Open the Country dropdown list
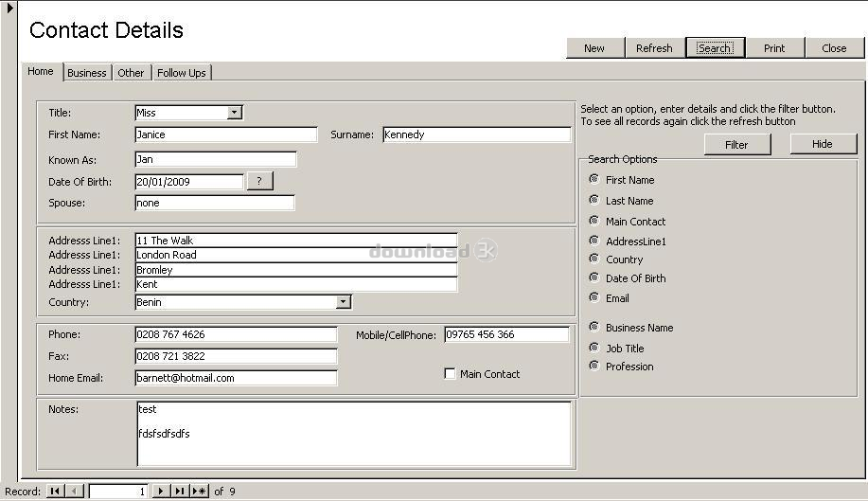Viewport: 868px width, 501px height. point(344,302)
